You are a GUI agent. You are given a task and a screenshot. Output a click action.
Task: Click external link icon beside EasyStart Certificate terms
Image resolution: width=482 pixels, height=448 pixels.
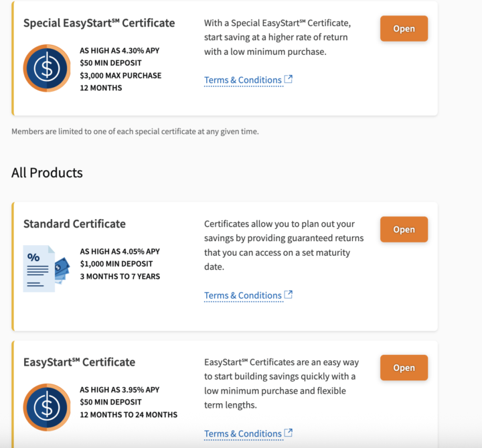pyautogui.click(x=288, y=433)
